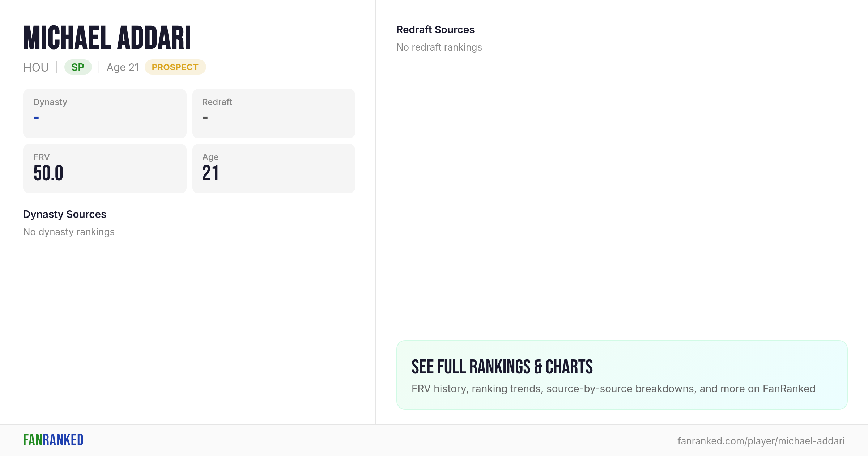This screenshot has height=456, width=868.
Task: Click the Redraft Sources heading
Action: tap(435, 30)
